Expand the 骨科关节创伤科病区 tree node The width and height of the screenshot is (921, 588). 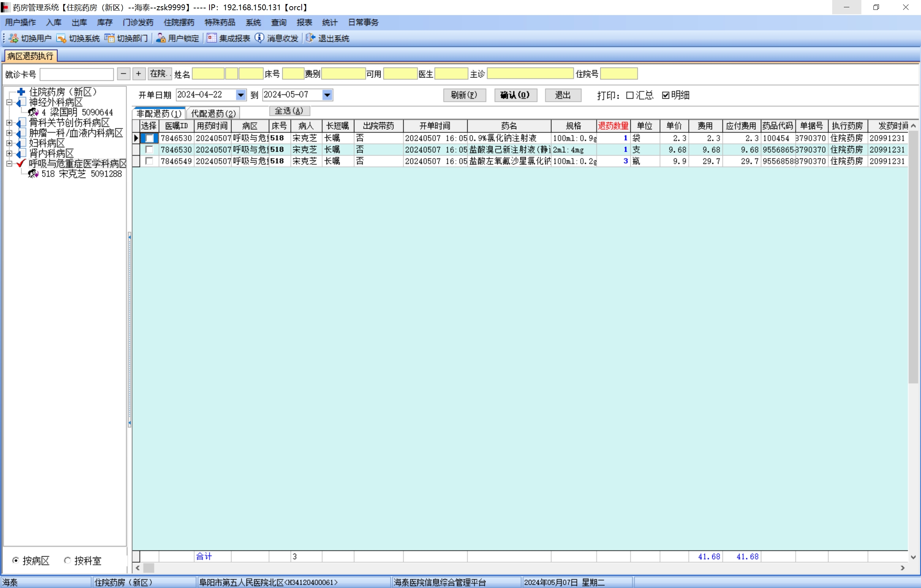point(9,123)
